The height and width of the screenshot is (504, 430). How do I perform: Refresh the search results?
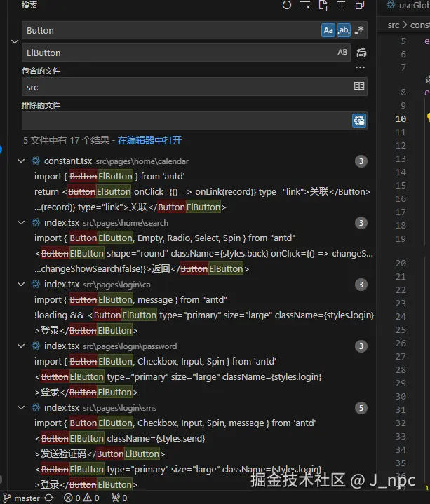coord(286,5)
